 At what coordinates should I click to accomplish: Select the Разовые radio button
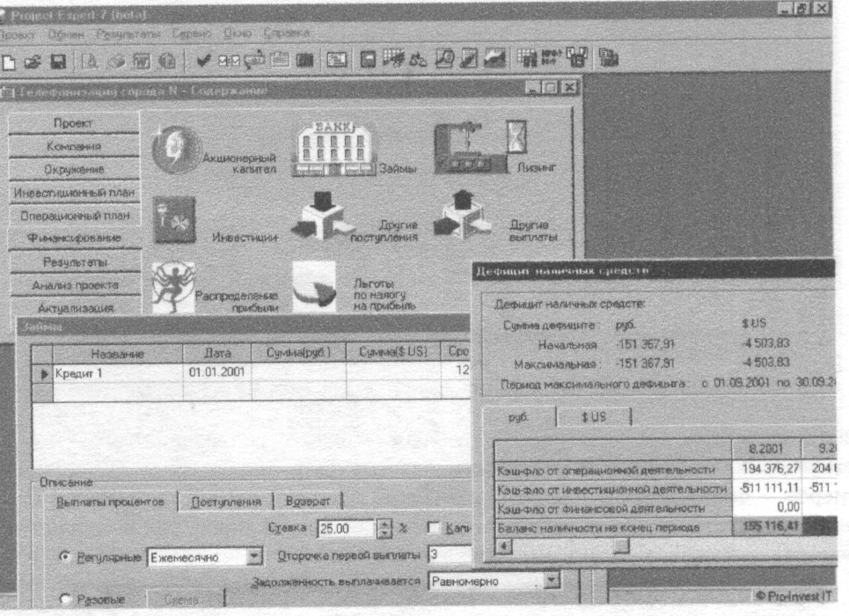point(65,598)
